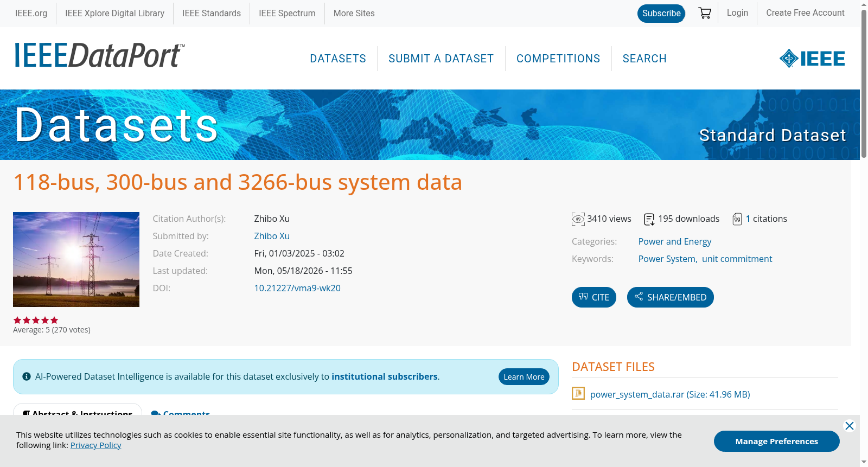Open the Power and Energy category

674,242
